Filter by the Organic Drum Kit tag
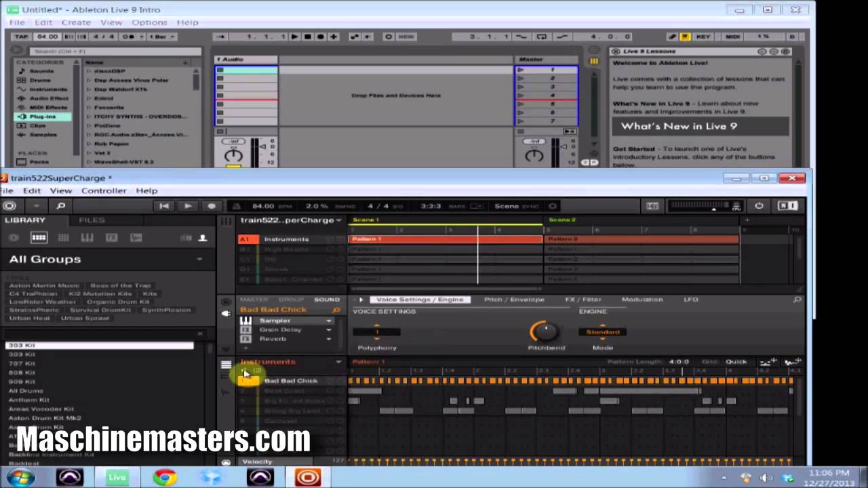Screen dimensions: 868x488 coord(117,302)
